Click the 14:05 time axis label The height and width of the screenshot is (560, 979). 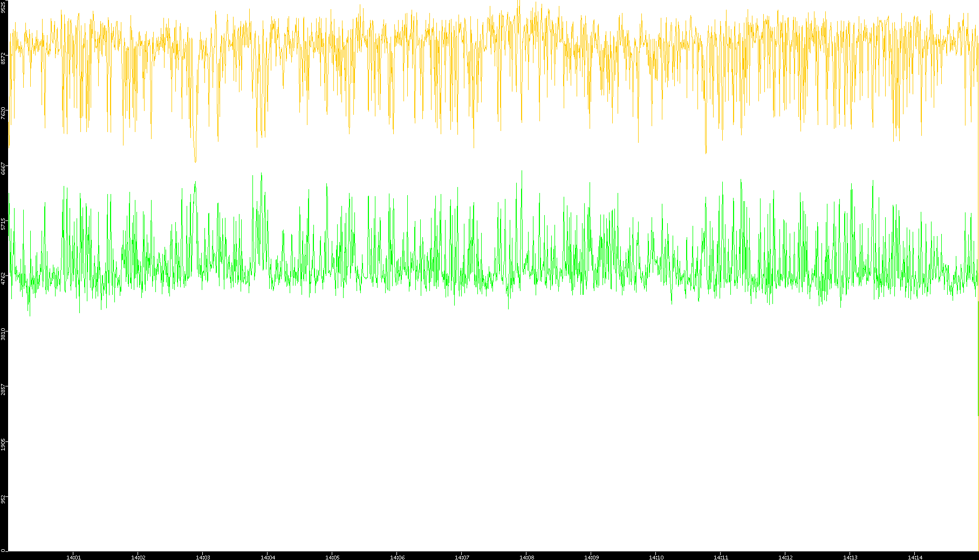(x=332, y=557)
